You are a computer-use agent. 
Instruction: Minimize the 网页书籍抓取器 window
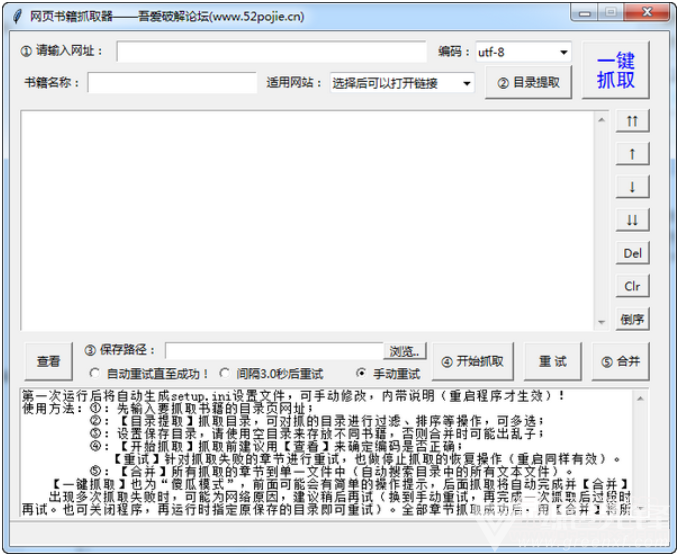[585, 13]
